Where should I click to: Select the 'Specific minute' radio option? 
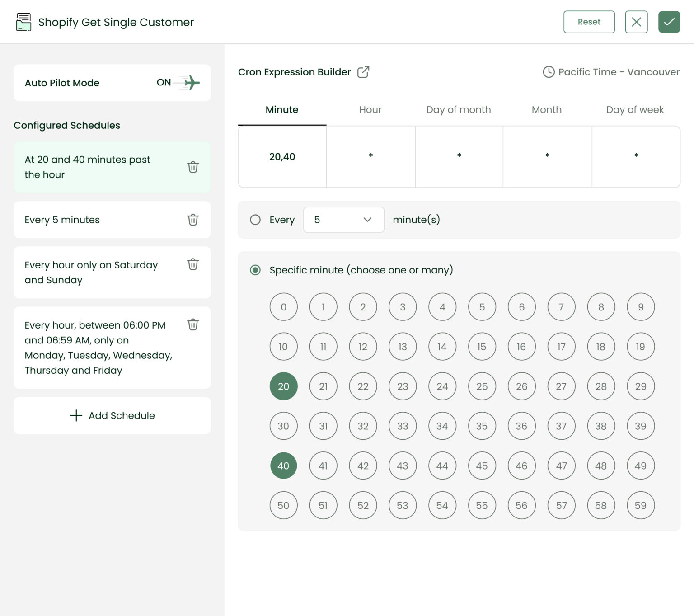point(255,270)
